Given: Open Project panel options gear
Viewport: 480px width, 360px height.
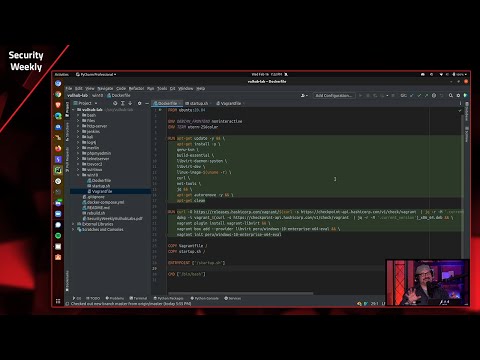Looking at the screenshot, I should point(139,103).
